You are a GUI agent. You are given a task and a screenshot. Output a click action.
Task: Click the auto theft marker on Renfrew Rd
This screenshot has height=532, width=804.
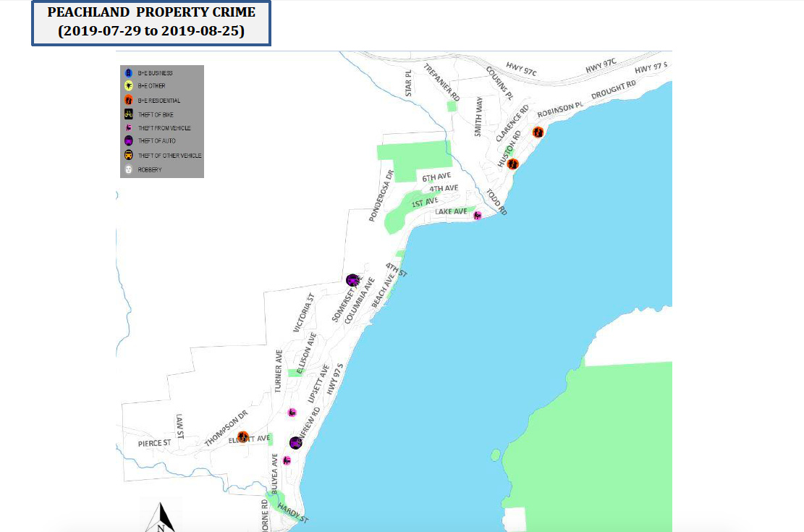pos(295,442)
